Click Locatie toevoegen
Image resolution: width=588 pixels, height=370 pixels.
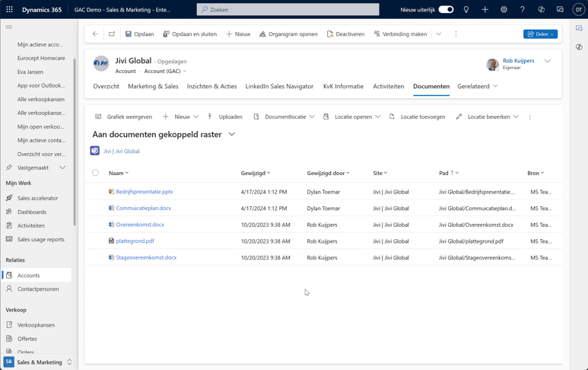(x=418, y=116)
